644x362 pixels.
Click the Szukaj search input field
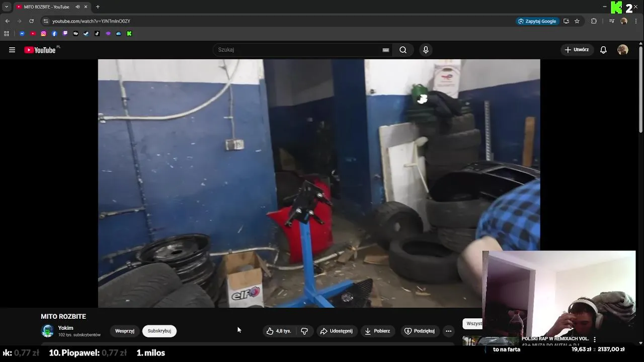pyautogui.click(x=299, y=50)
